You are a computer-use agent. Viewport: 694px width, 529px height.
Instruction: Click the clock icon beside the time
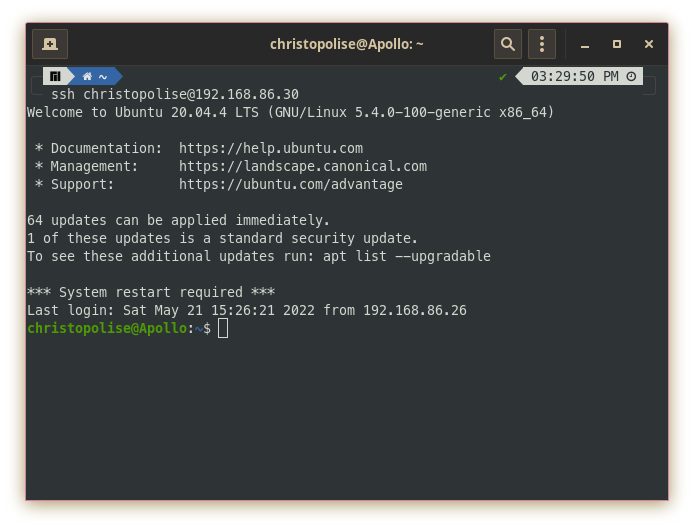pos(631,76)
